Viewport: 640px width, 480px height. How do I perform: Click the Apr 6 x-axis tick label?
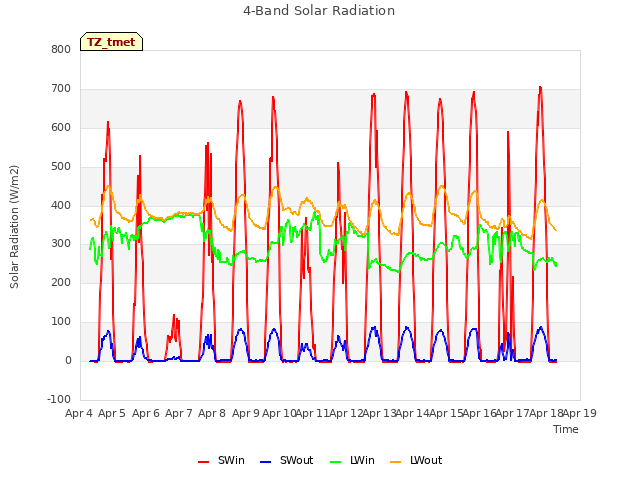146,413
